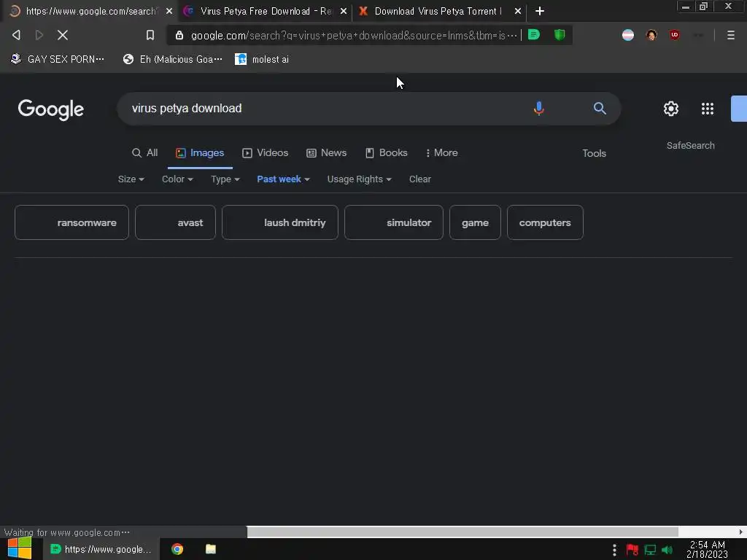The image size is (747, 560).
Task: Click the Google logo
Action: point(51,109)
